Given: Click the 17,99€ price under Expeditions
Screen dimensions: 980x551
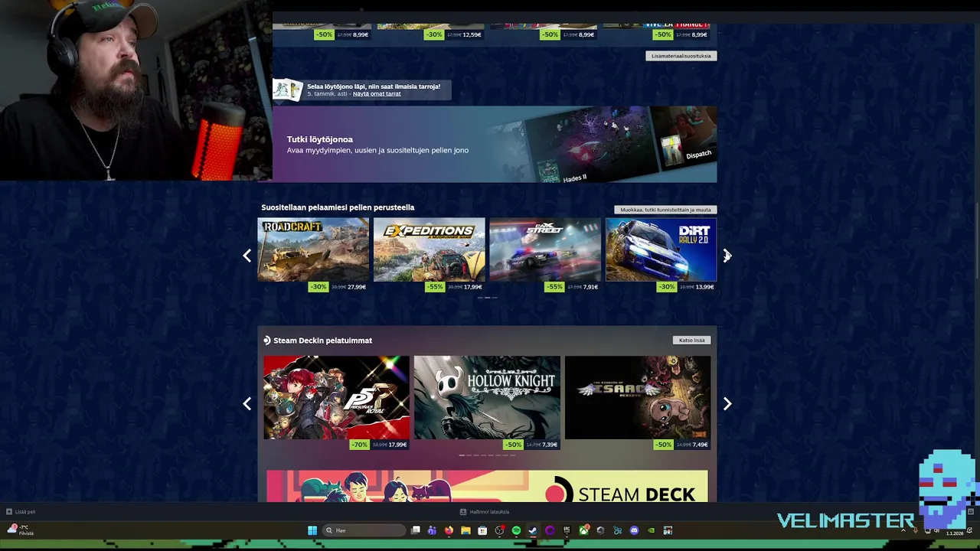Looking at the screenshot, I should [x=473, y=287].
